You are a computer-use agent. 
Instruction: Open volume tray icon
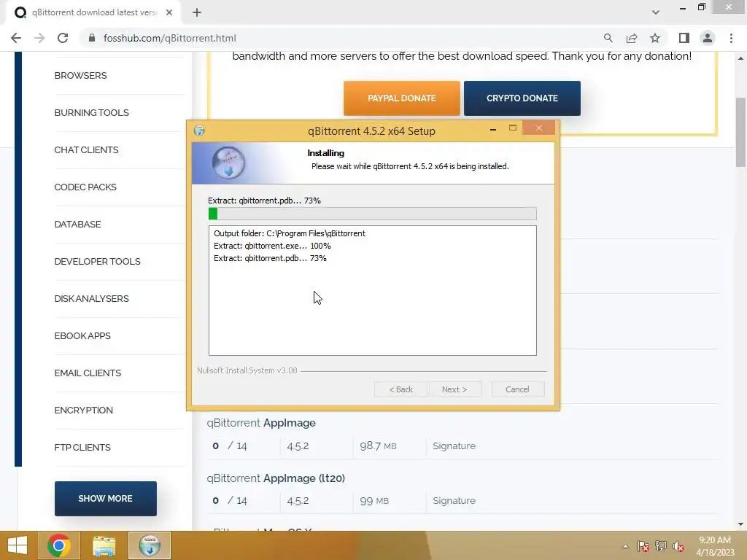click(x=678, y=546)
